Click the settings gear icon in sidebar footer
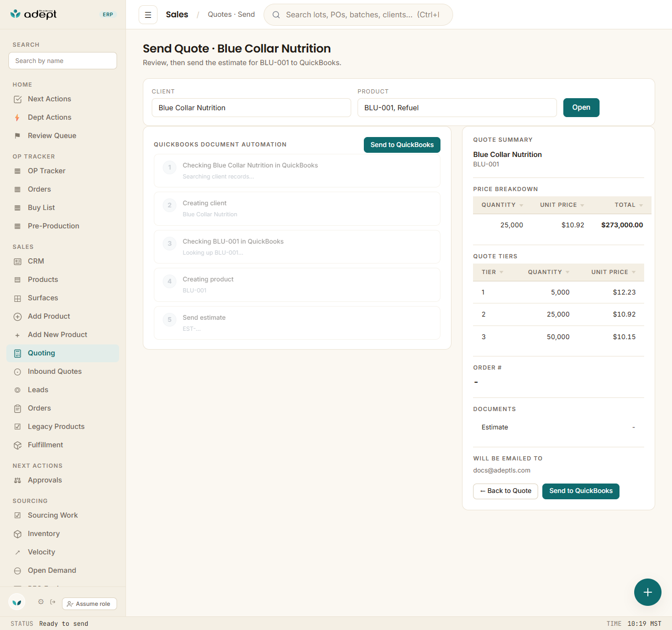Screen dimensions: 672x630 pyautogui.click(x=41, y=602)
